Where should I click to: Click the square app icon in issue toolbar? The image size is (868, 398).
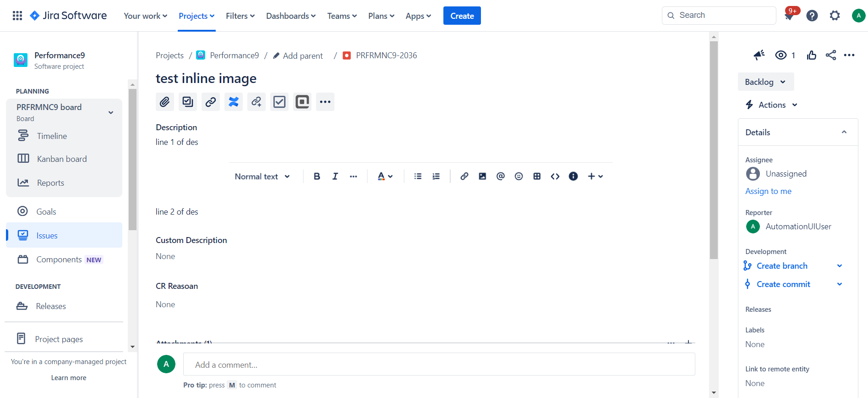(302, 102)
